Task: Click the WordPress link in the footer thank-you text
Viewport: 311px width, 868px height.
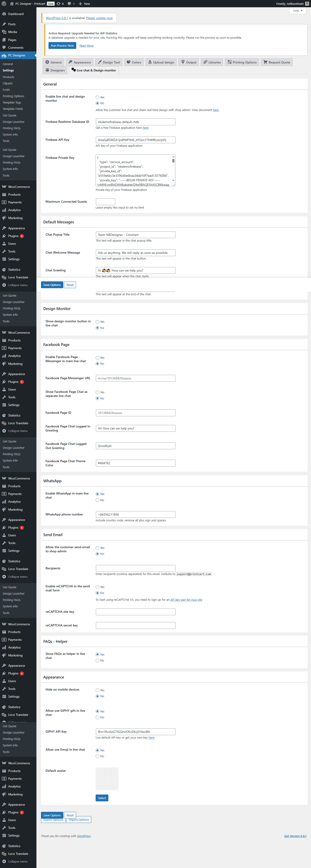Action: click(84, 836)
